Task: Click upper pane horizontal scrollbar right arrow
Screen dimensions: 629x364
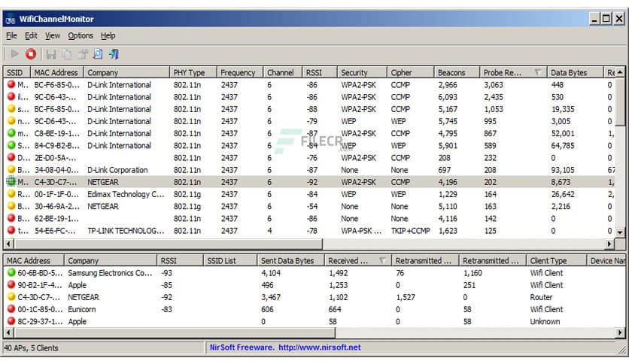Action: tap(609, 244)
